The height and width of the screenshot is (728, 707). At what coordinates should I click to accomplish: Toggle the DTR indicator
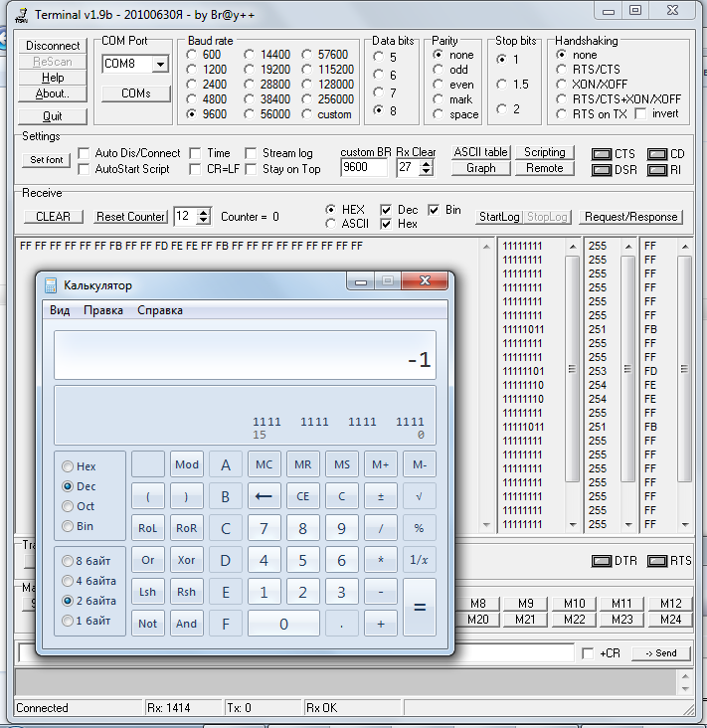[602, 561]
